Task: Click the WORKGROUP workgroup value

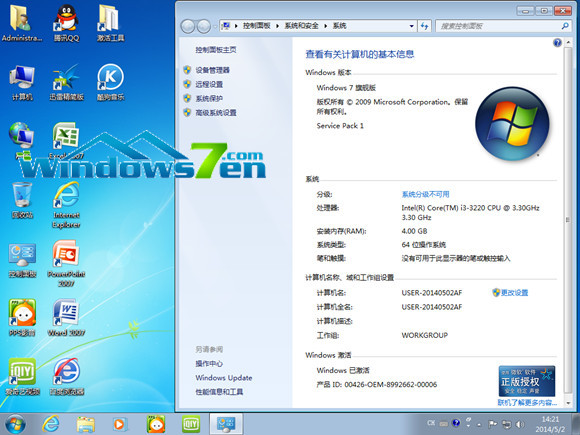Action: (425, 335)
